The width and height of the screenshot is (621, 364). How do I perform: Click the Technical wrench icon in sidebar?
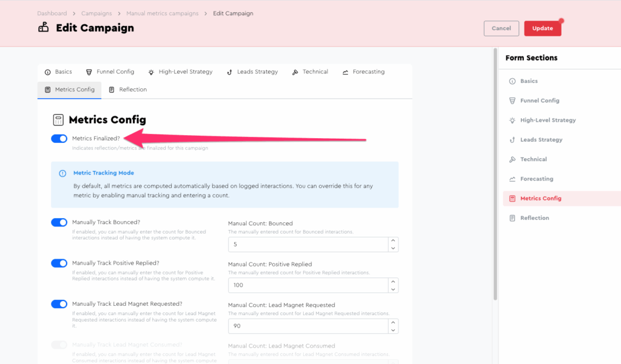[x=512, y=159]
